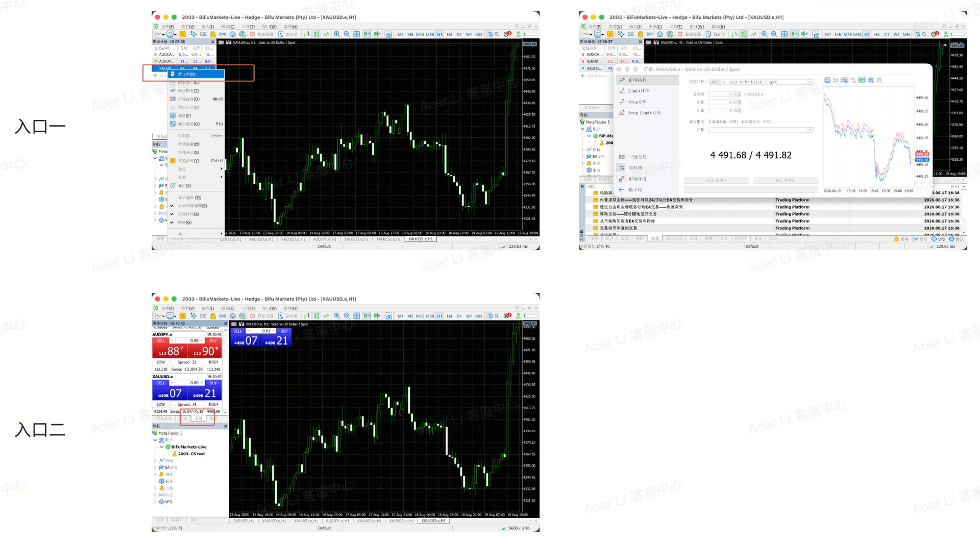Open the EURUSD,H1 chart tab in the 入口二 window
The image size is (980, 544).
pyautogui.click(x=243, y=521)
